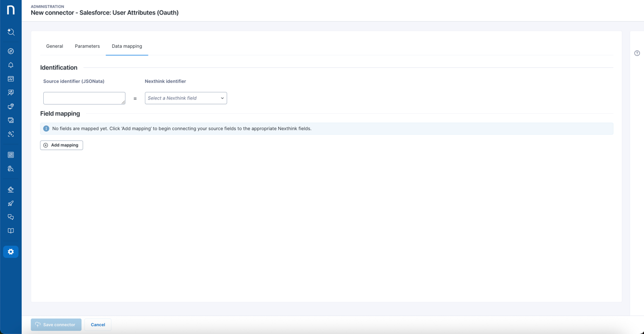
Task: Open the open-book icon in the sidebar
Action: pyautogui.click(x=11, y=231)
